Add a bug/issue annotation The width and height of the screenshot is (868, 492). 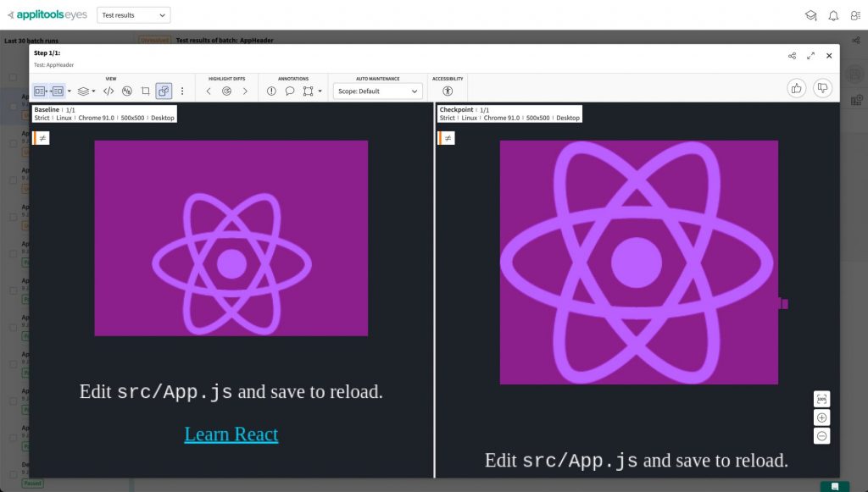click(271, 91)
